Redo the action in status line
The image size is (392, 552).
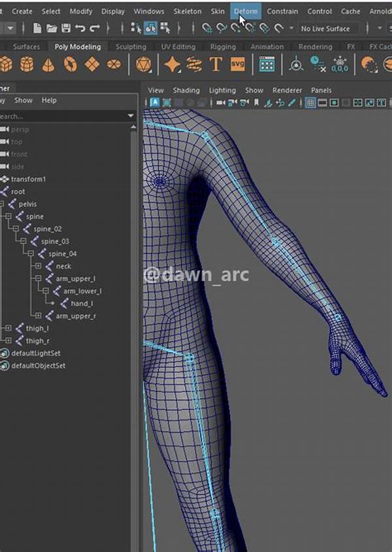(x=94, y=28)
